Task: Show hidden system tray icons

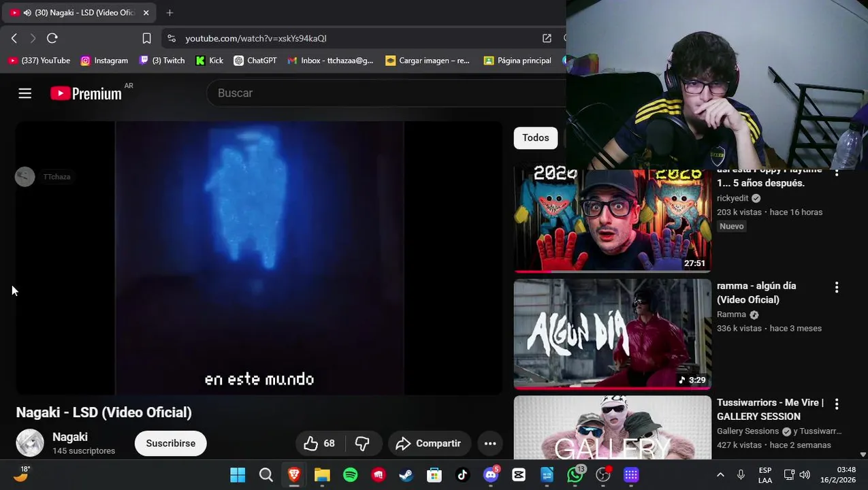Action: click(720, 475)
